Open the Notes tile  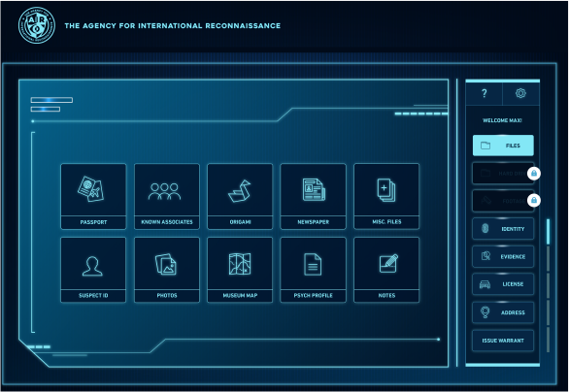pyautogui.click(x=386, y=270)
